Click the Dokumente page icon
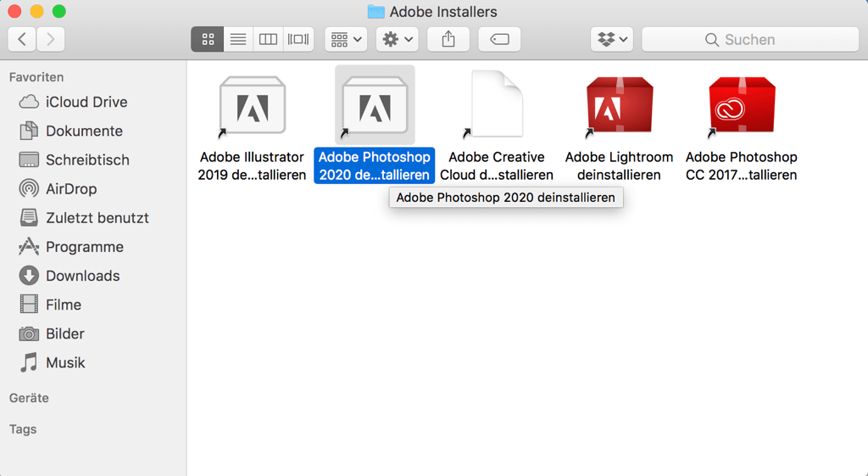 point(29,131)
